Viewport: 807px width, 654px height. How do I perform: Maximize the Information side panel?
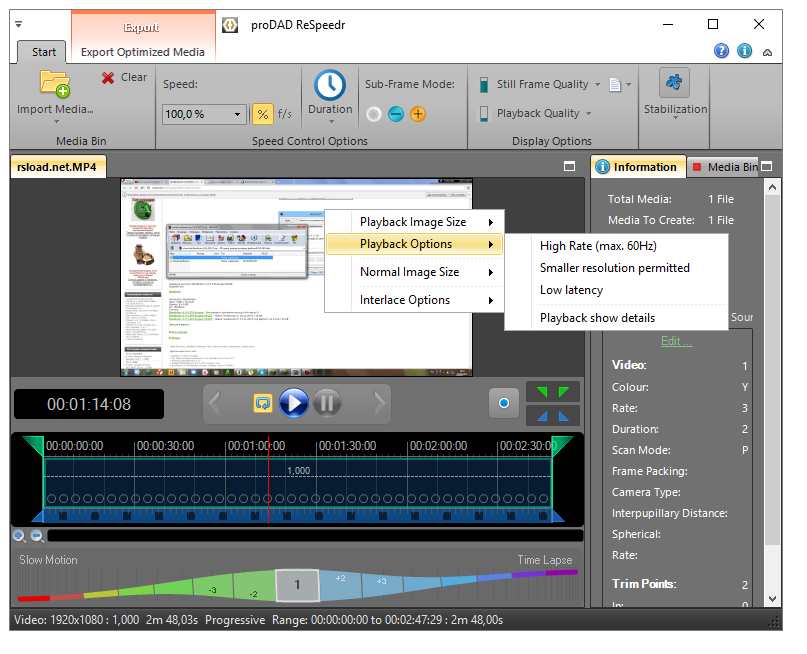[767, 166]
